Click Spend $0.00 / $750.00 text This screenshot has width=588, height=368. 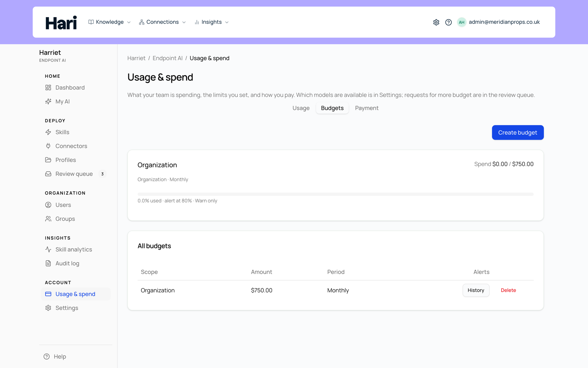[504, 164]
